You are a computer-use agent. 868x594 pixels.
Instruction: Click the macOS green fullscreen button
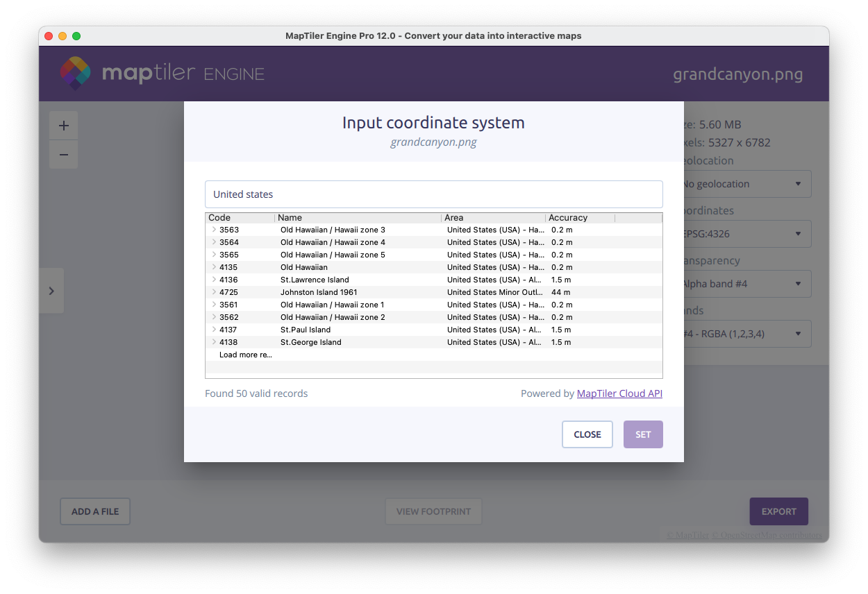(x=76, y=36)
